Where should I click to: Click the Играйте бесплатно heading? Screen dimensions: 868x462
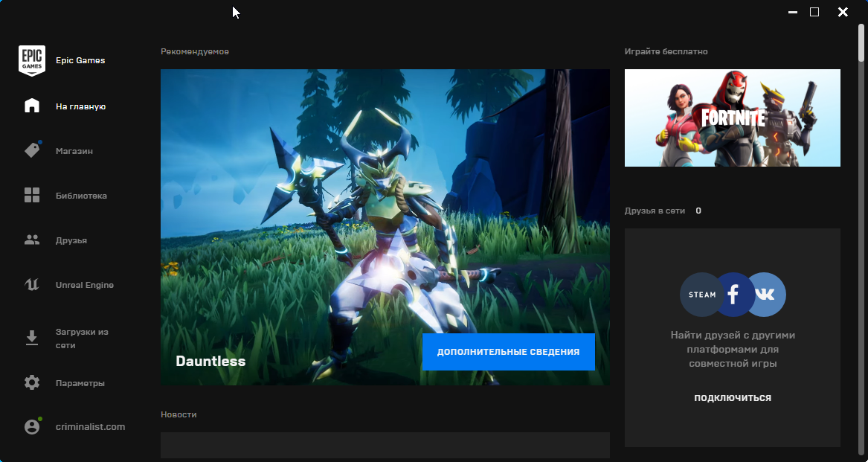coord(666,51)
